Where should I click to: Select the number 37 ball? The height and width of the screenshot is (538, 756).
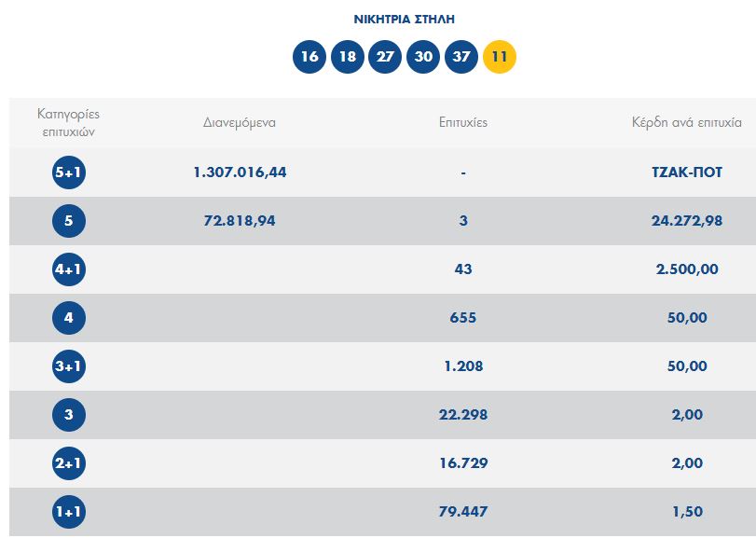[461, 57]
